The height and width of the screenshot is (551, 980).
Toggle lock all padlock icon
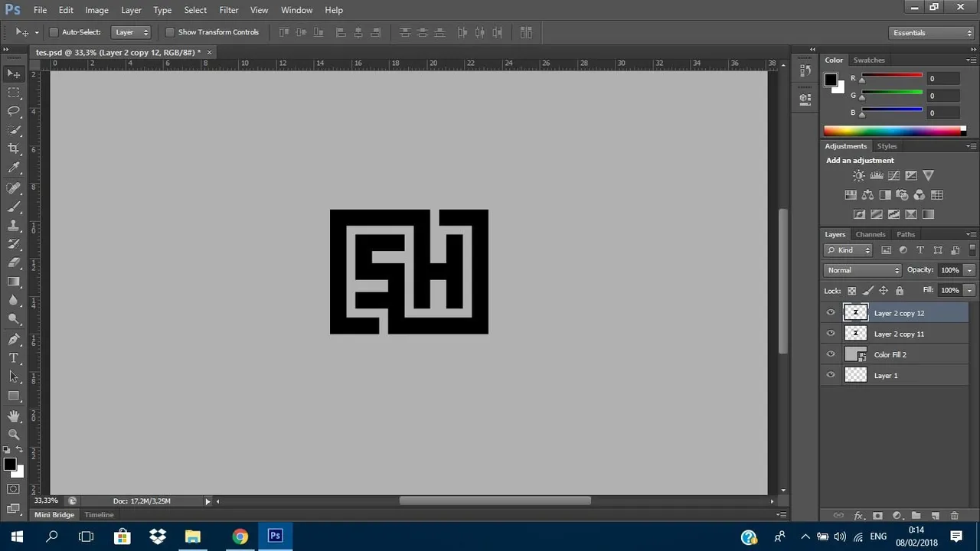pyautogui.click(x=900, y=291)
